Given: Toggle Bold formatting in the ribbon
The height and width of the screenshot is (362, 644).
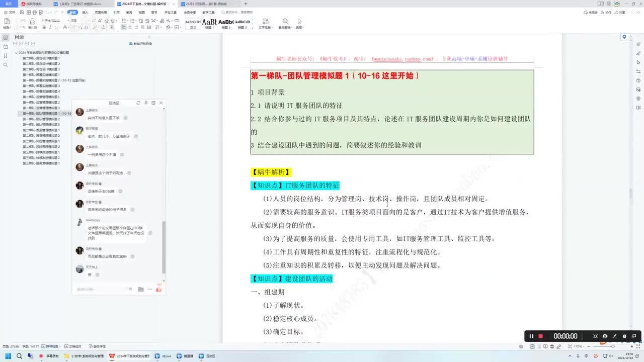Looking at the screenshot, I should (x=44, y=28).
